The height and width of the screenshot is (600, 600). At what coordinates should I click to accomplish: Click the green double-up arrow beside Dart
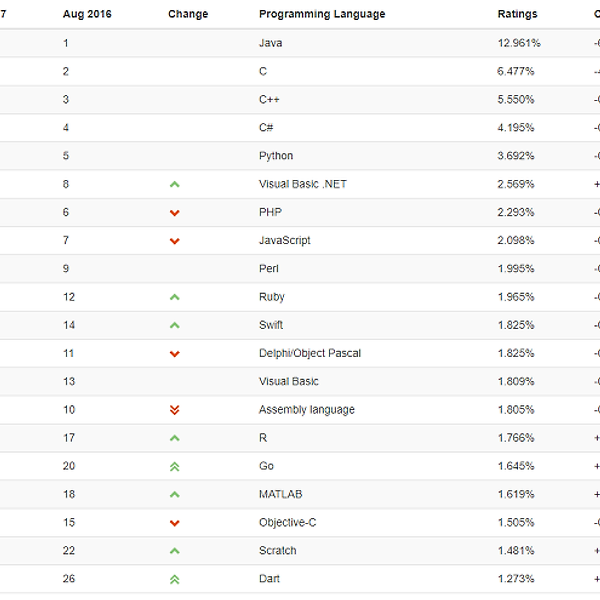174,579
